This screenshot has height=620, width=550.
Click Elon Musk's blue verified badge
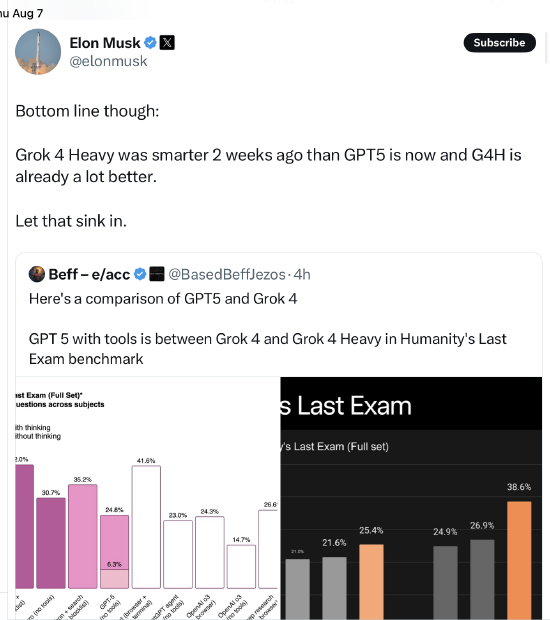(x=150, y=43)
